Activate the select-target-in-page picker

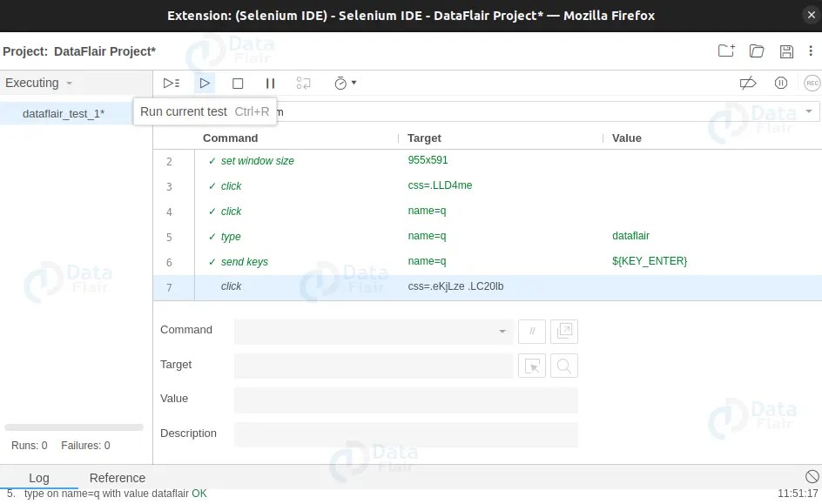click(532, 366)
